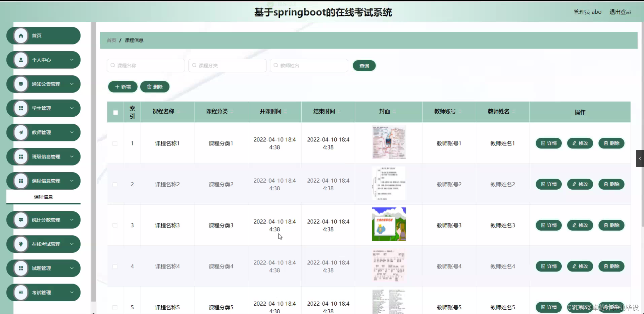
Task: Expand 在线考试管理 menu chevron
Action: 72,244
